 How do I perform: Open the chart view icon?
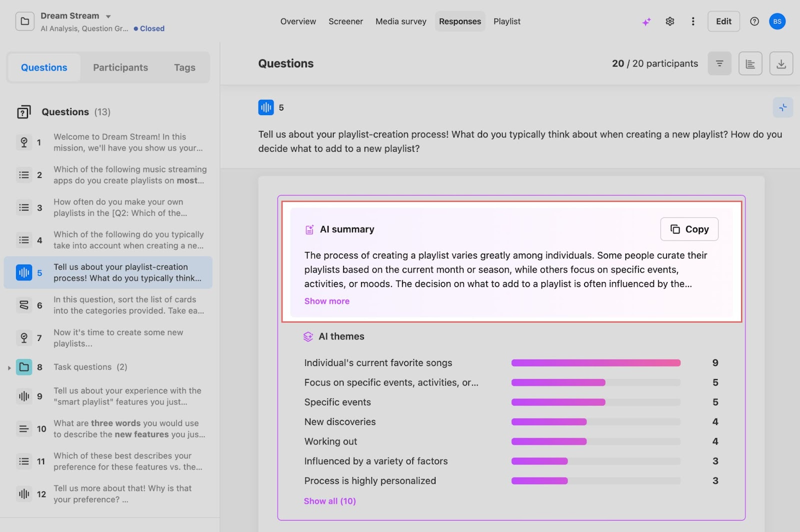(750, 63)
